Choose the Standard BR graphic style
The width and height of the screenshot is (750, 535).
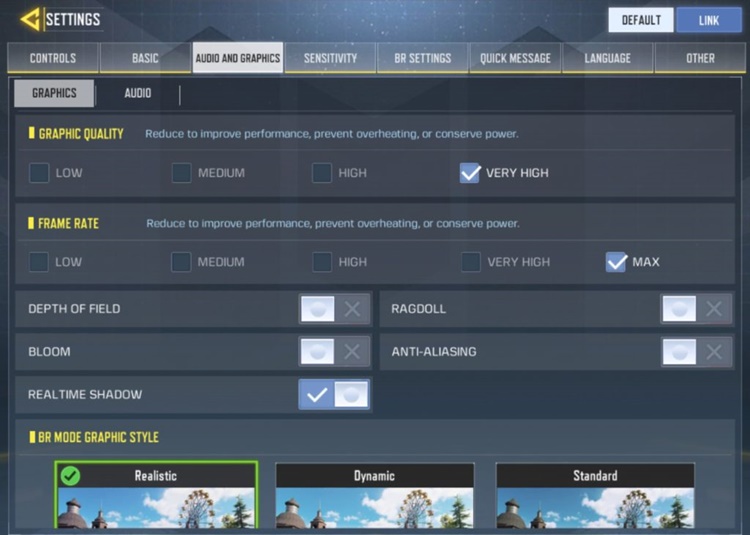click(x=595, y=495)
